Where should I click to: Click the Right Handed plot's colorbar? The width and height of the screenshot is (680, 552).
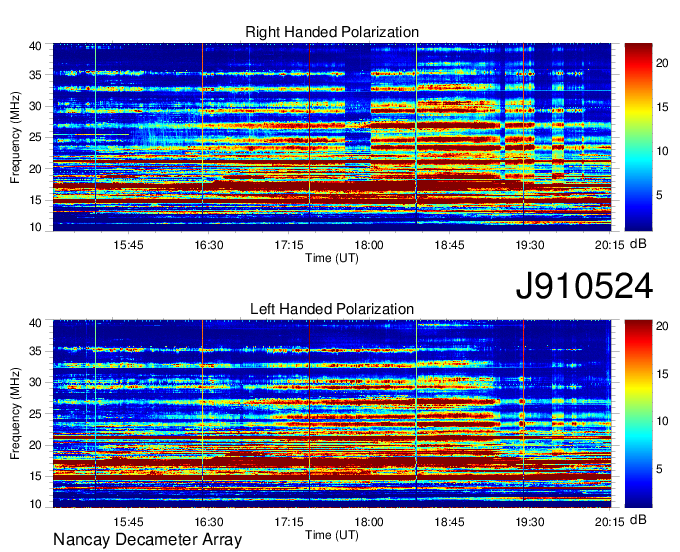coord(638,137)
